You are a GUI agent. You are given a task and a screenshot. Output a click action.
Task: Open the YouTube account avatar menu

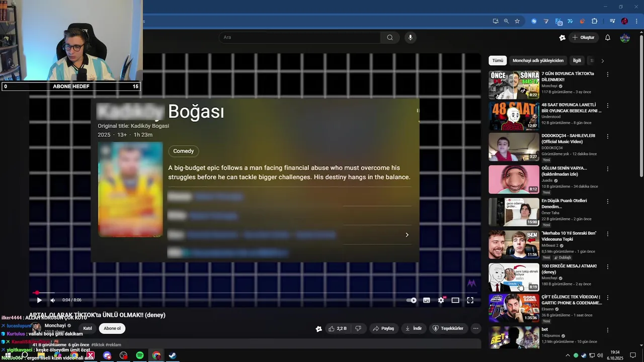tap(625, 38)
